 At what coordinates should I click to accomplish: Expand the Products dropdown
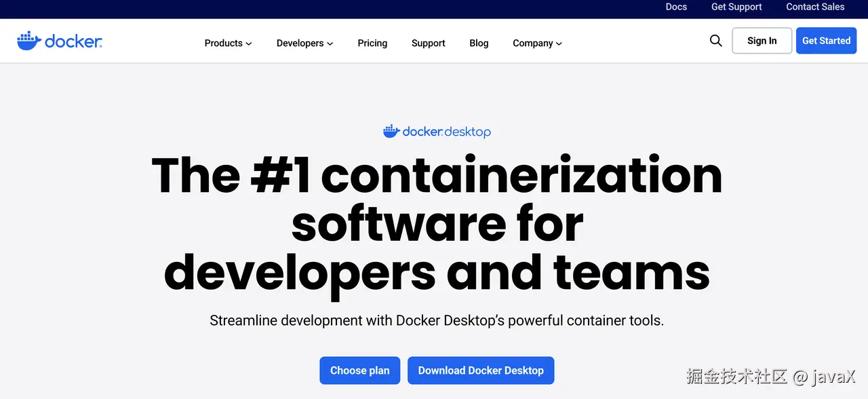point(228,43)
